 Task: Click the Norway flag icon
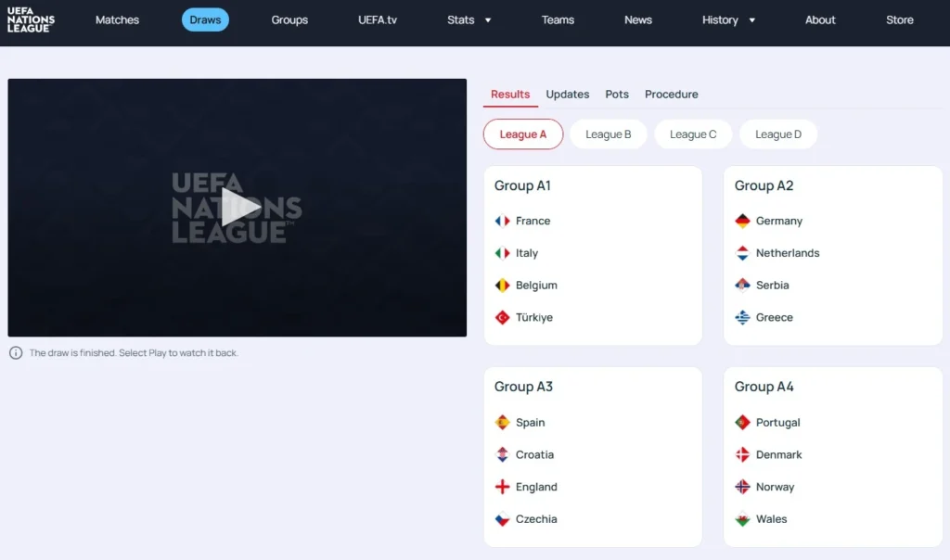(x=742, y=487)
